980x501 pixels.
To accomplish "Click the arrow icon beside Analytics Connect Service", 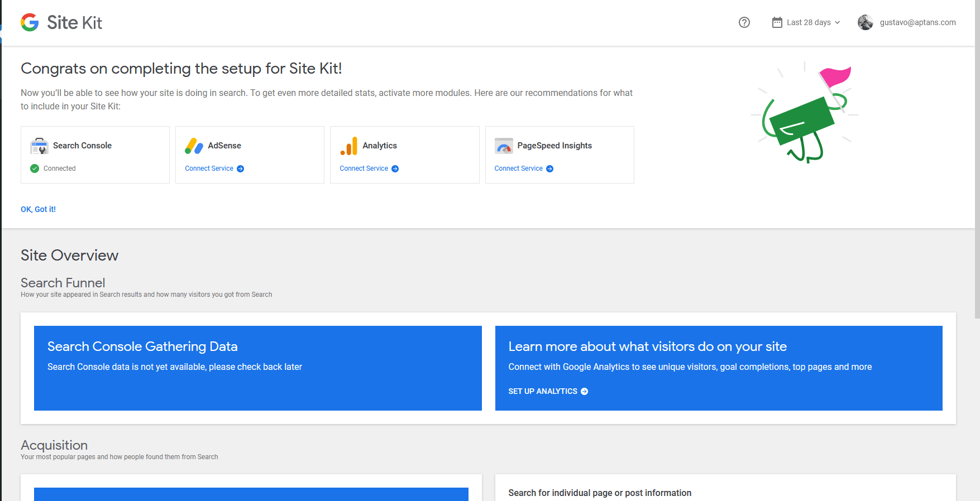I will 395,168.
